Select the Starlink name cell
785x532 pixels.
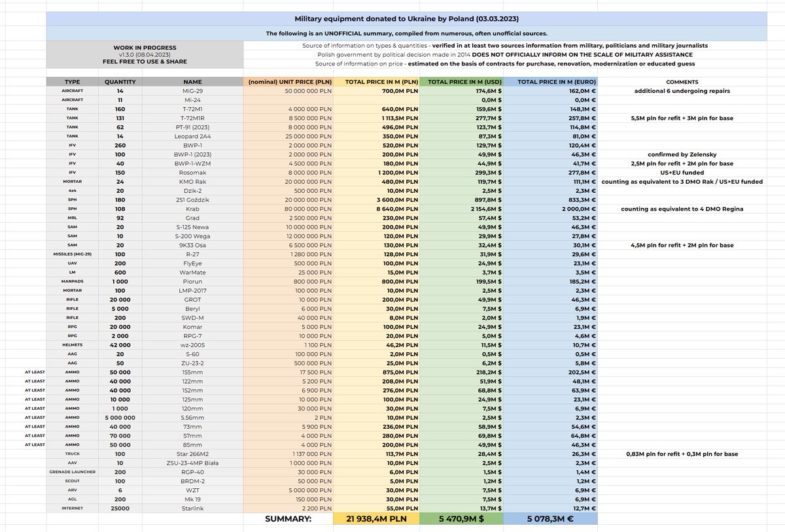pyautogui.click(x=192, y=508)
